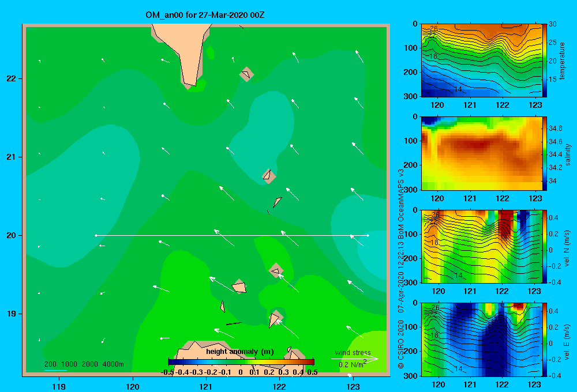Click the '34.8' value on salinity scale

(556, 129)
